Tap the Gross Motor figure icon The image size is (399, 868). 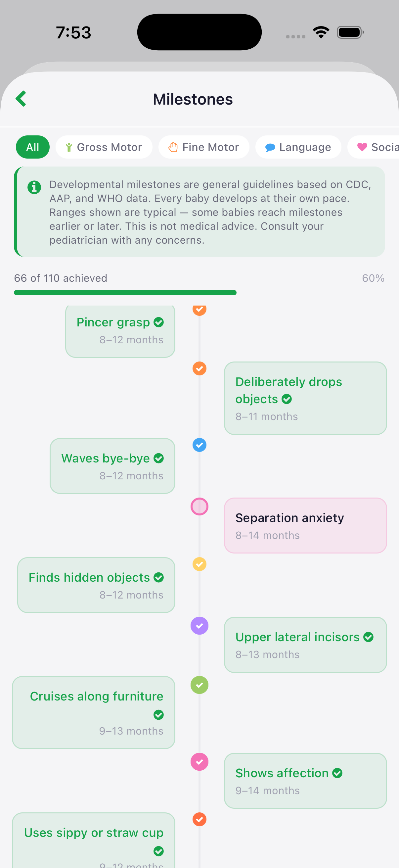tap(69, 147)
